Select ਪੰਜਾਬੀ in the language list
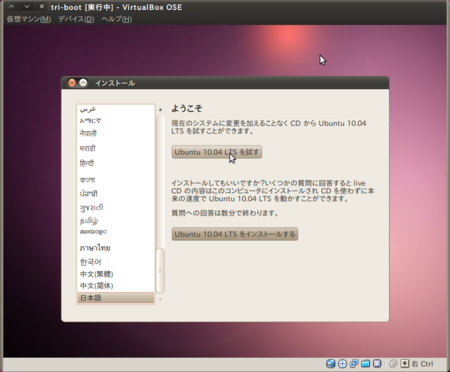450x372 pixels. pyautogui.click(x=116, y=193)
